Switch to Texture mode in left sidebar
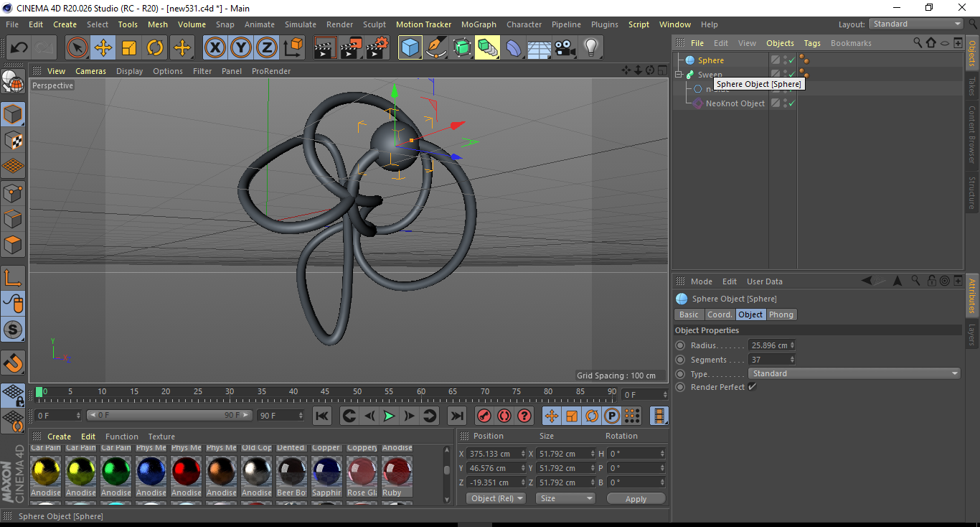980x527 pixels. [x=13, y=140]
